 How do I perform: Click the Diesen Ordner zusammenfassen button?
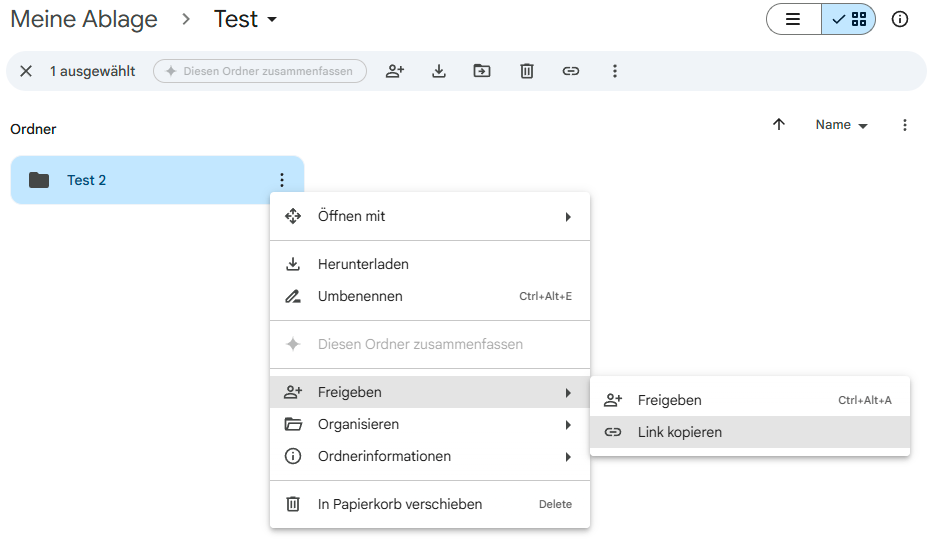[x=260, y=71]
